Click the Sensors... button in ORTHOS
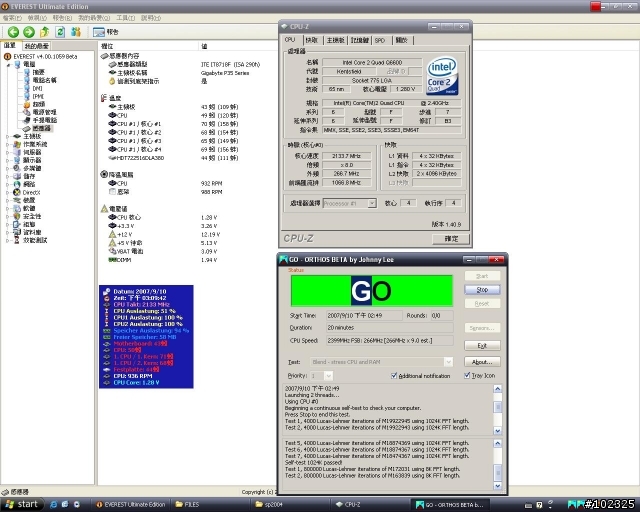The height and width of the screenshot is (512, 640). tap(482, 328)
